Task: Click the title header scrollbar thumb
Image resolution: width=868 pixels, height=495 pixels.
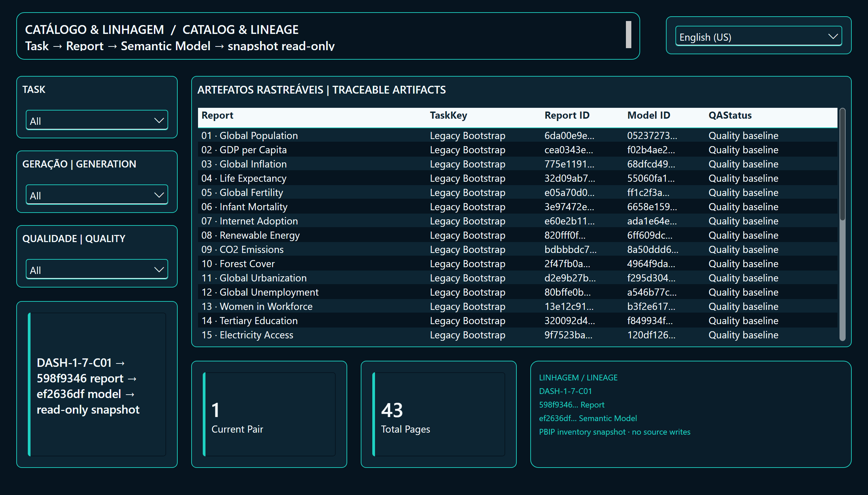Action: pyautogui.click(x=628, y=35)
